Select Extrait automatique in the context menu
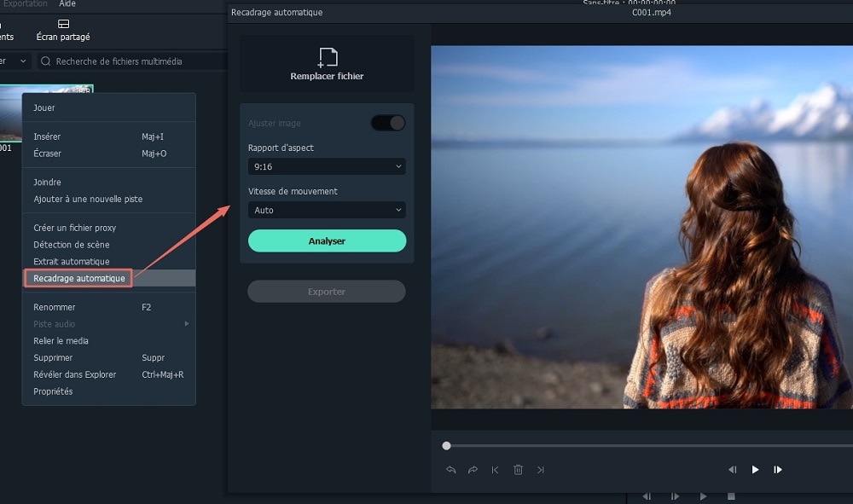Viewport: 853px width, 504px height. tap(109, 262)
